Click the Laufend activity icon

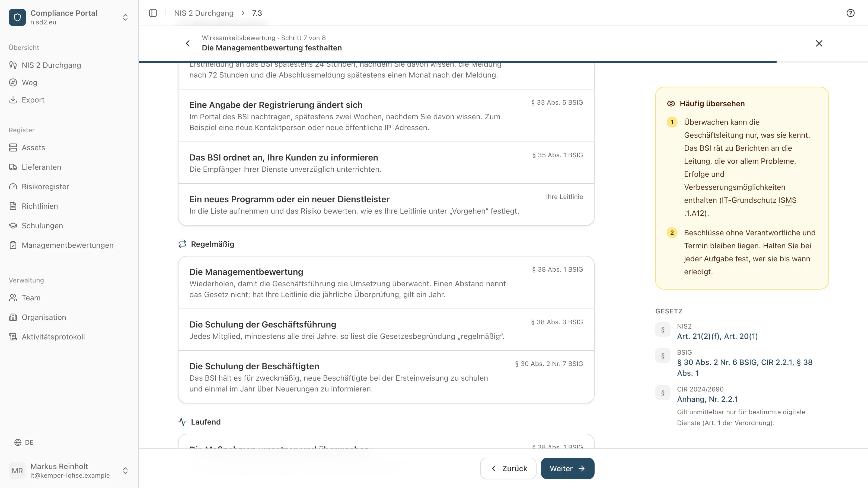pos(182,422)
